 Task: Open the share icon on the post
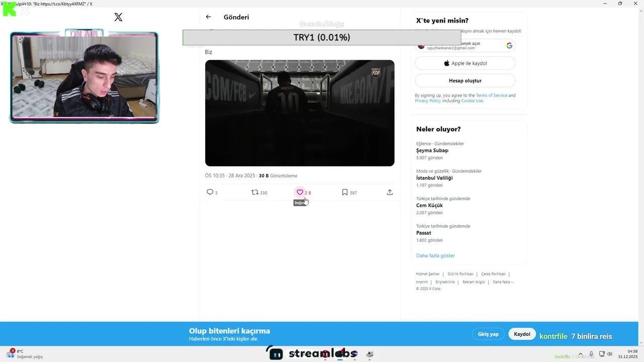point(389,192)
